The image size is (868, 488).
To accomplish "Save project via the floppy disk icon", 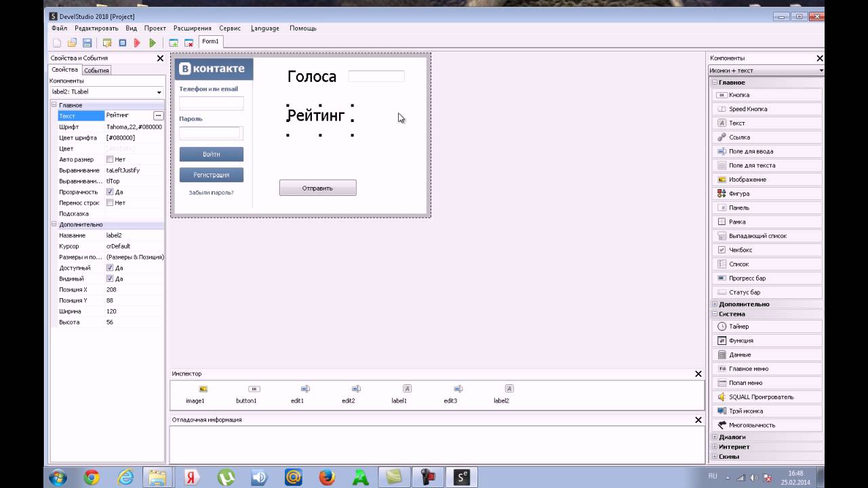I will point(87,43).
